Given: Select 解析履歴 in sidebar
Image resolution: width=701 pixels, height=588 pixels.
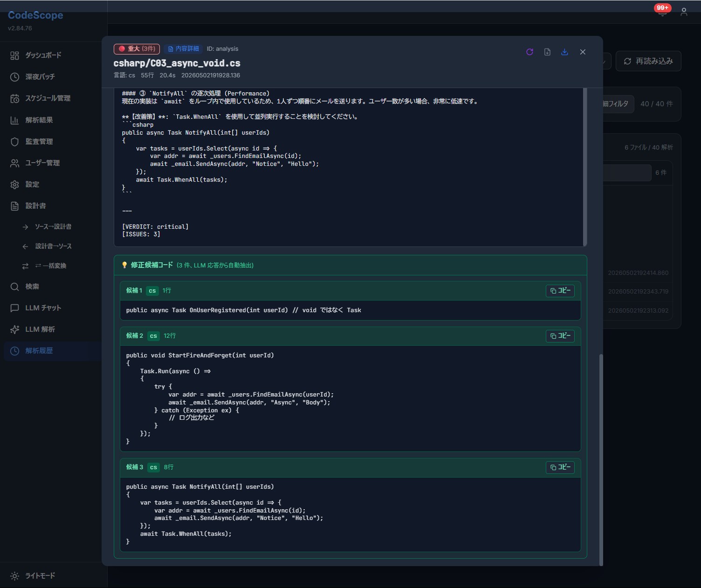Looking at the screenshot, I should point(52,351).
